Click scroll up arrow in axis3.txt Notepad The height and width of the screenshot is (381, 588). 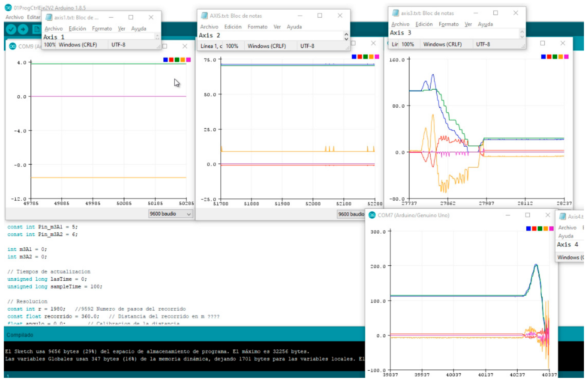click(522, 32)
